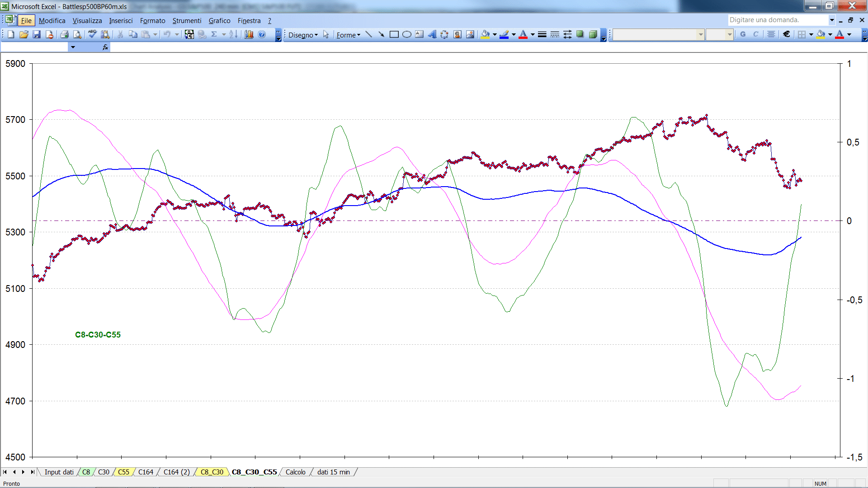Image resolution: width=868 pixels, height=488 pixels.
Task: Expand help question box dropdown arrow
Action: [x=832, y=20]
